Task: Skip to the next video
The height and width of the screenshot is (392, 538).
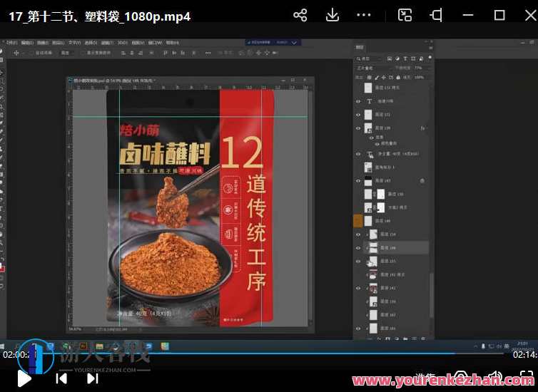Action: point(92,378)
